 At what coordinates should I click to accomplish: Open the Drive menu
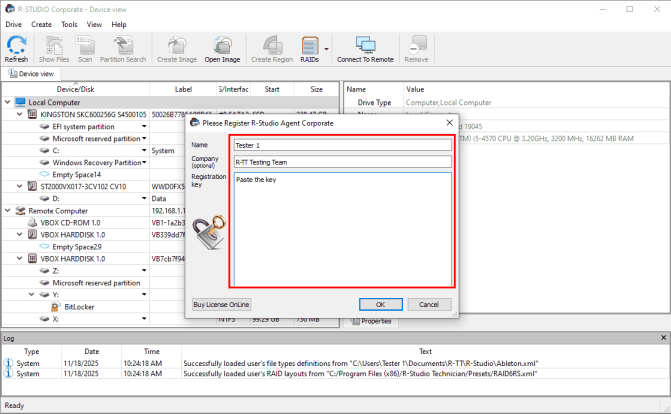(14, 24)
